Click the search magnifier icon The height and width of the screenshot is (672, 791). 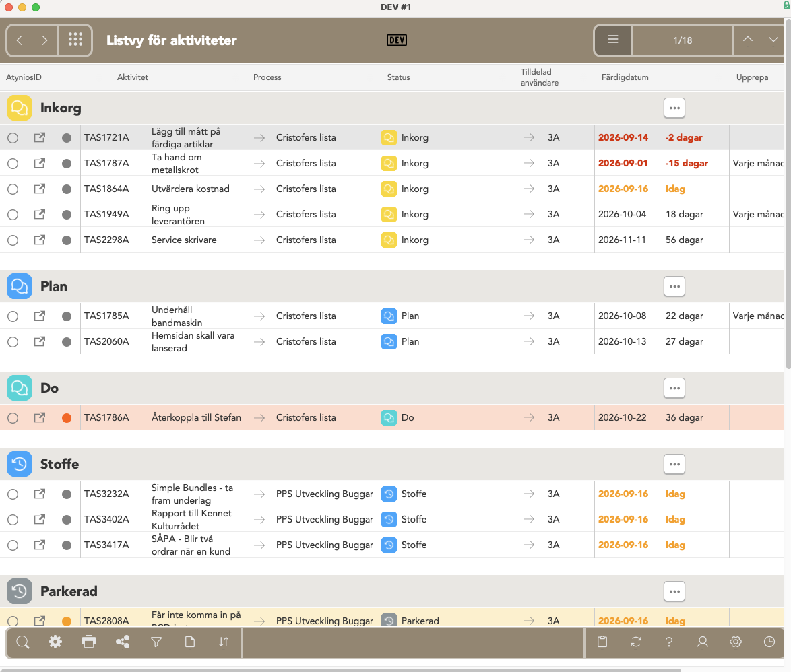point(23,642)
